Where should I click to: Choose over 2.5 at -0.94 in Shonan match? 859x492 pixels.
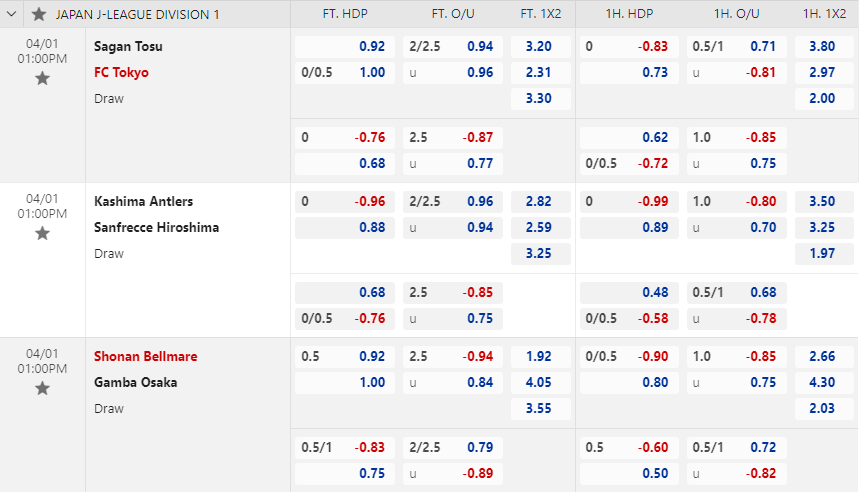(453, 357)
